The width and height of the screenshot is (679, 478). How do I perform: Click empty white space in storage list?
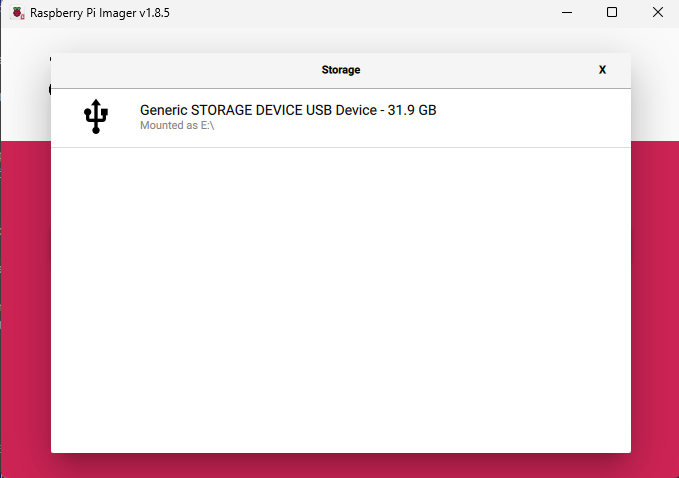coord(340,300)
